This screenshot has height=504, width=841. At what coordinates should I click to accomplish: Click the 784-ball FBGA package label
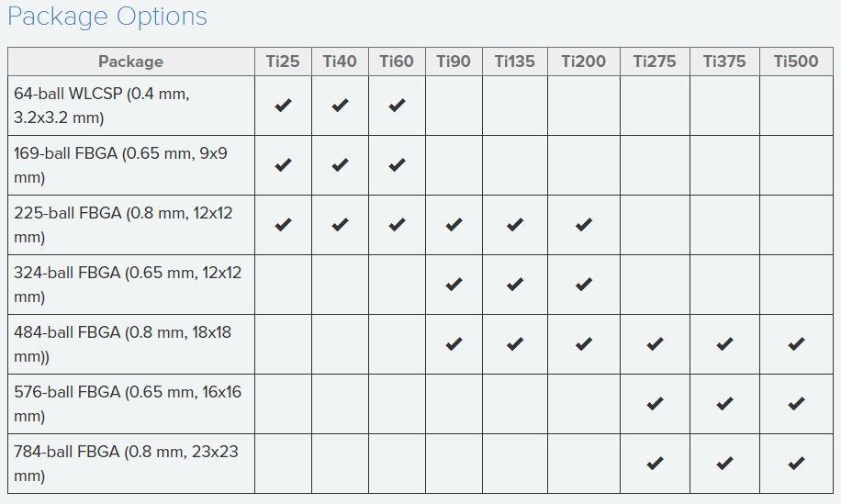[128, 464]
